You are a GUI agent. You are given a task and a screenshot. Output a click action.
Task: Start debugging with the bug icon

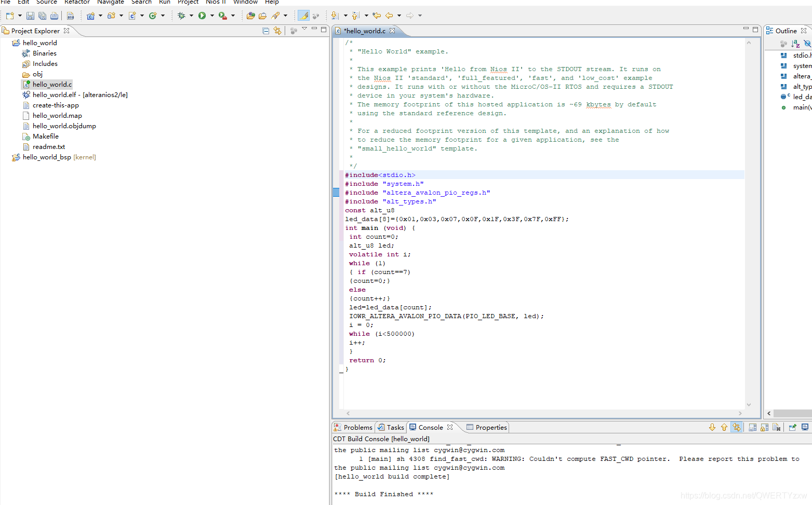[x=181, y=16]
